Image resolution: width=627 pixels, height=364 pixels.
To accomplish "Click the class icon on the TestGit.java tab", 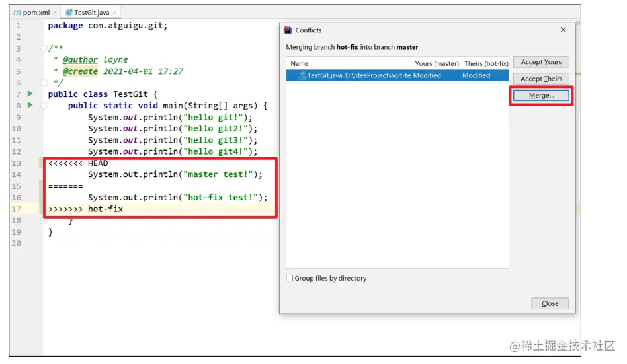I will (x=69, y=13).
